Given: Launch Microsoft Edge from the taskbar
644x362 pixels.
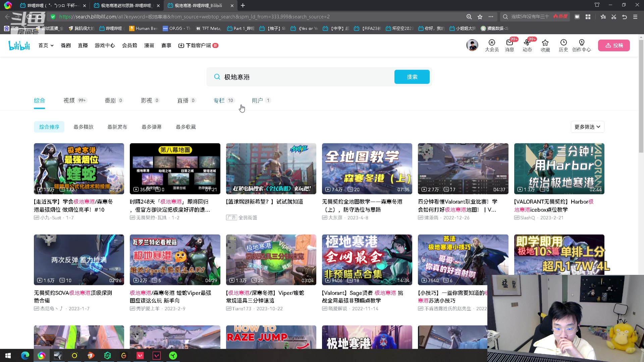Looking at the screenshot, I should coord(25,356).
